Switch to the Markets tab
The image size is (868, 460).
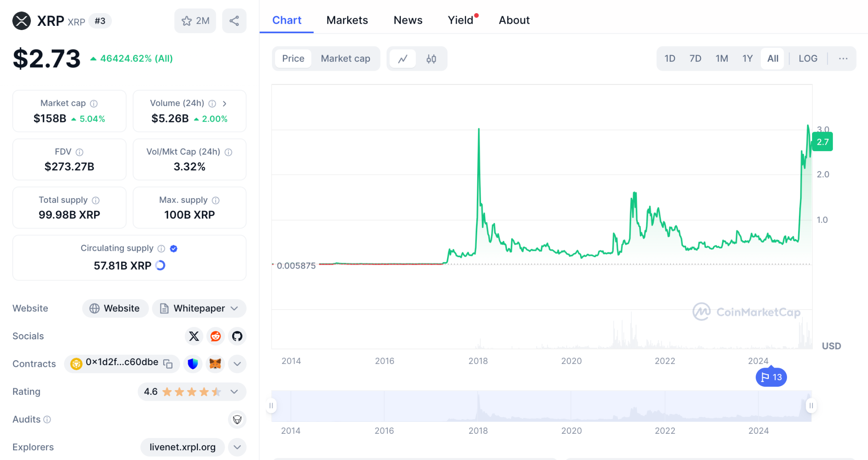pos(347,20)
